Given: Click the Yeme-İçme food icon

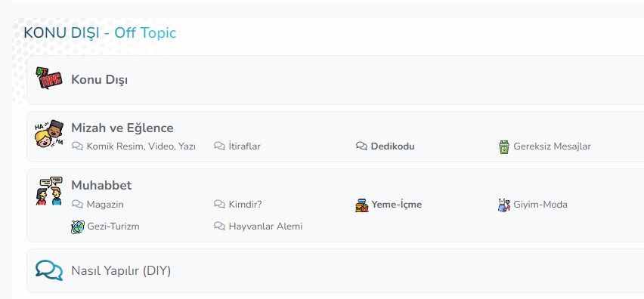Looking at the screenshot, I should pos(362,205).
